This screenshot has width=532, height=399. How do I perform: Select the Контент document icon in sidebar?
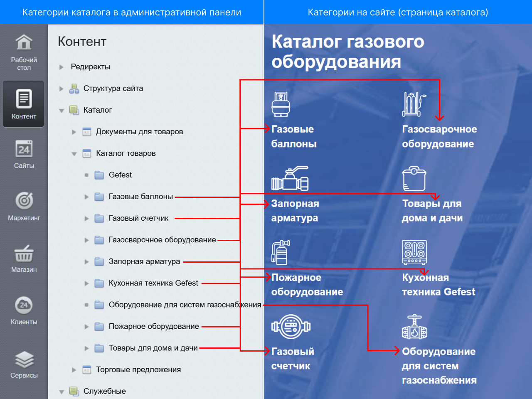tap(24, 99)
